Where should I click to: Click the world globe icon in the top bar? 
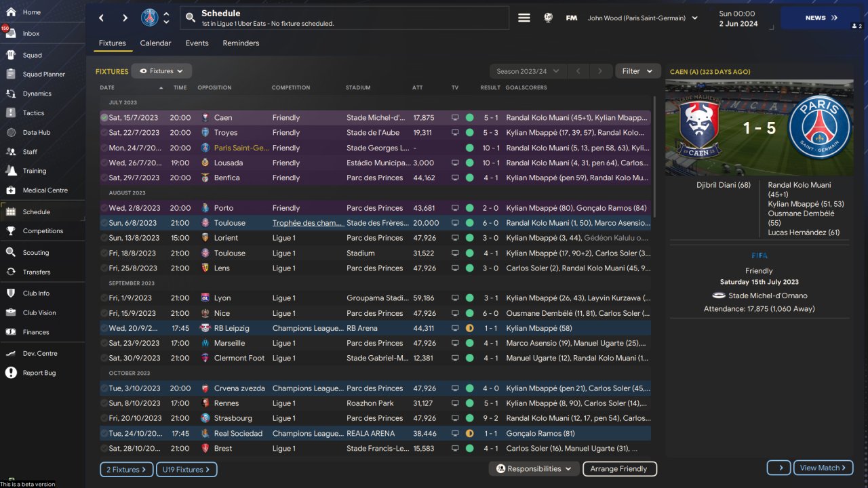tap(548, 18)
